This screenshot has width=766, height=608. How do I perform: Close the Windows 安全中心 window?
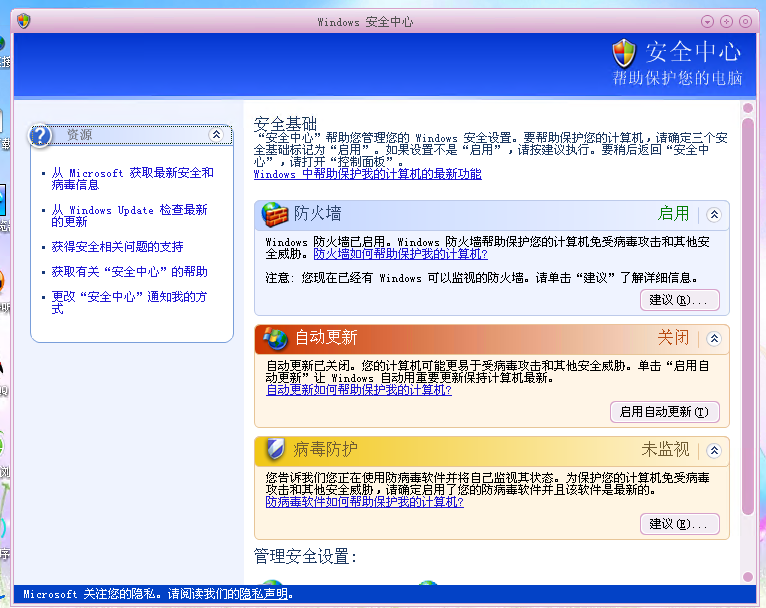tap(745, 21)
